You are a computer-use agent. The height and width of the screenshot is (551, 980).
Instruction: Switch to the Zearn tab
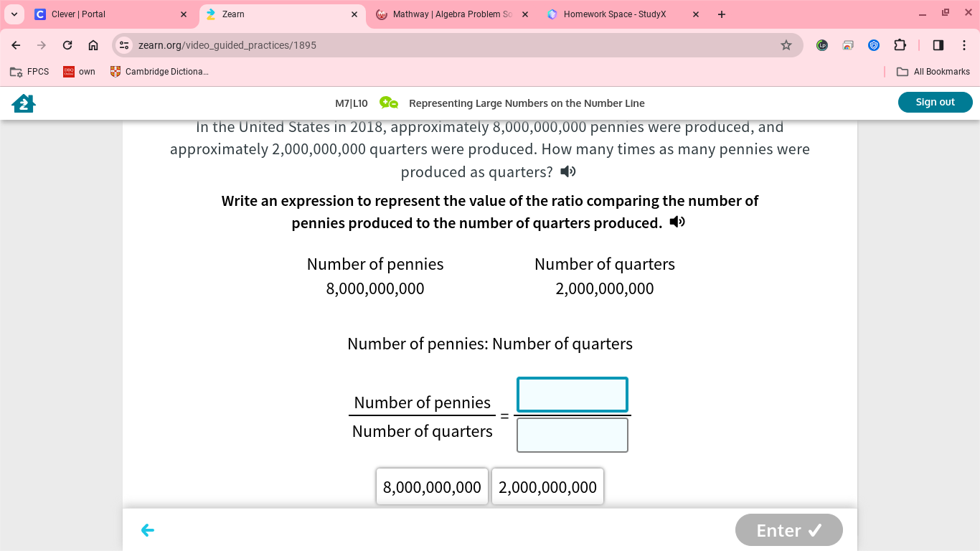tap(281, 14)
